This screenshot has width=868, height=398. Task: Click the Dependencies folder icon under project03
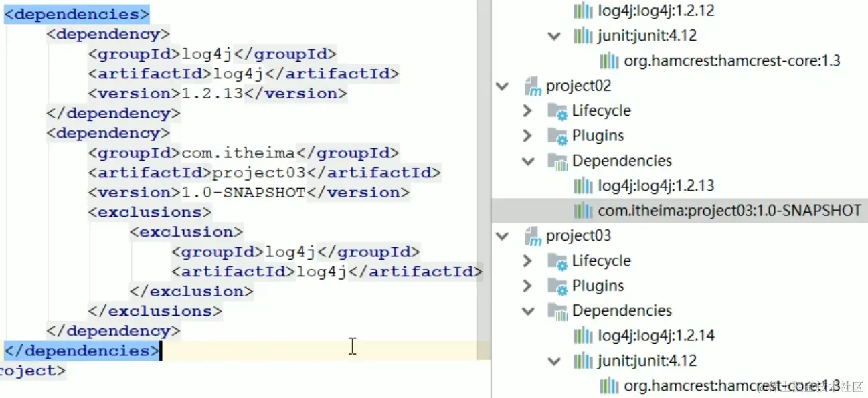[557, 311]
